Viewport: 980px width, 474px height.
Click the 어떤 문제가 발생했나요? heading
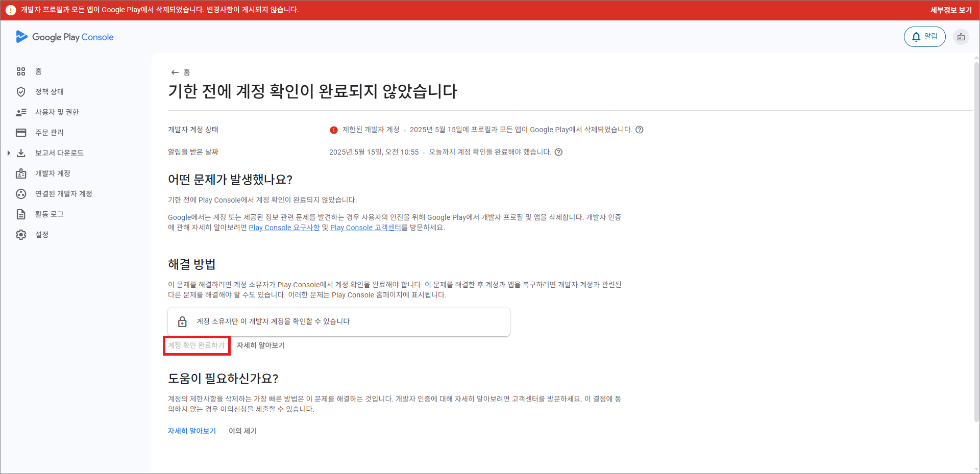pos(230,180)
